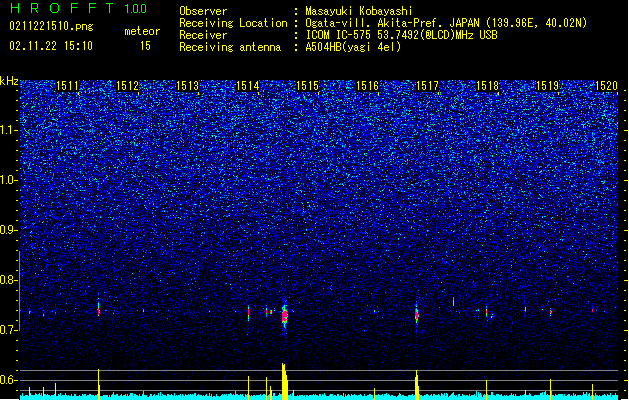The height and width of the screenshot is (400, 629).
Task: Click the meteor count label
Action: [x=142, y=31]
